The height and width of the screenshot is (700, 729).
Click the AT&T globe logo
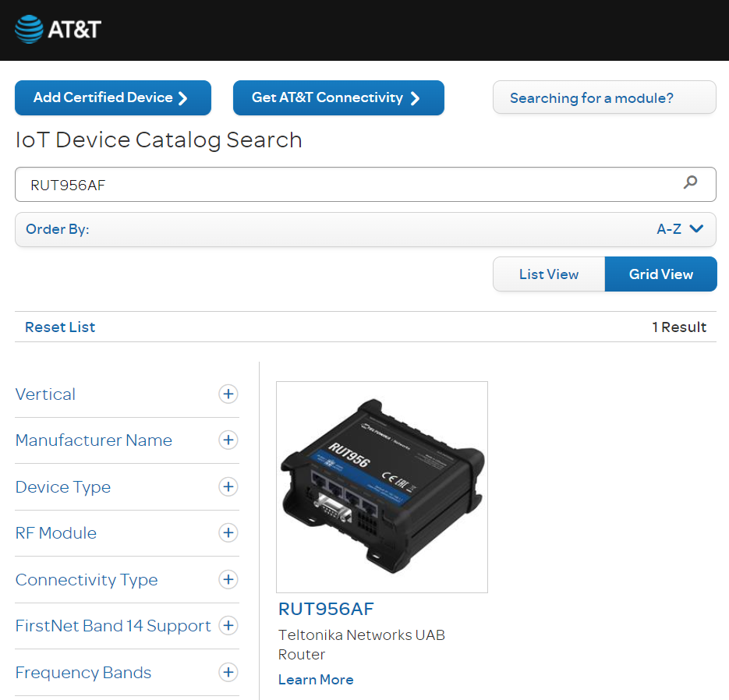point(29,30)
